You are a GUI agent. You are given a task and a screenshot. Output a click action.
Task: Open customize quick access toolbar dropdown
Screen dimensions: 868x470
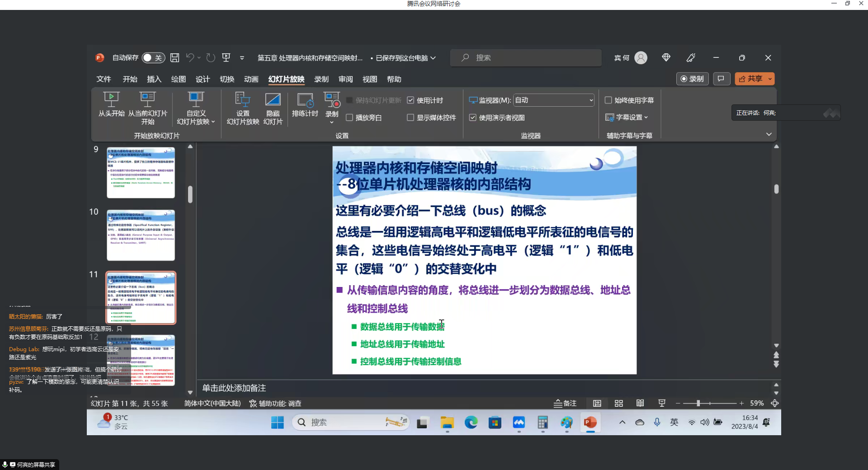pyautogui.click(x=242, y=58)
